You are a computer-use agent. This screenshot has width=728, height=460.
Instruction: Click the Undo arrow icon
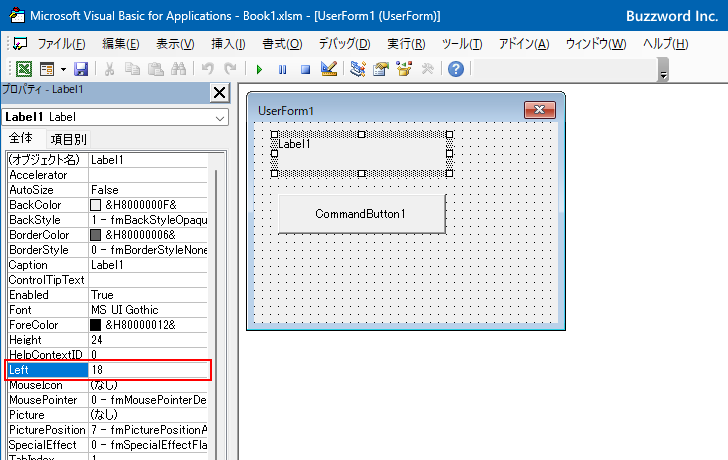pos(208,69)
